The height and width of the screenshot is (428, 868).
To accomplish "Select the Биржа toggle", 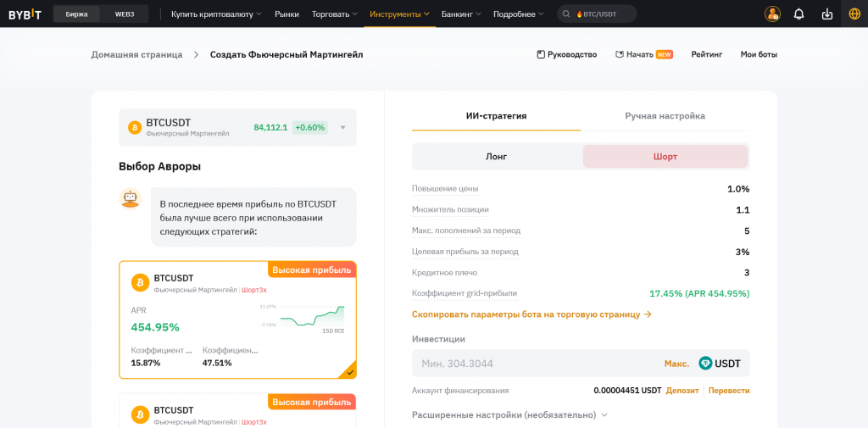I will click(x=76, y=14).
